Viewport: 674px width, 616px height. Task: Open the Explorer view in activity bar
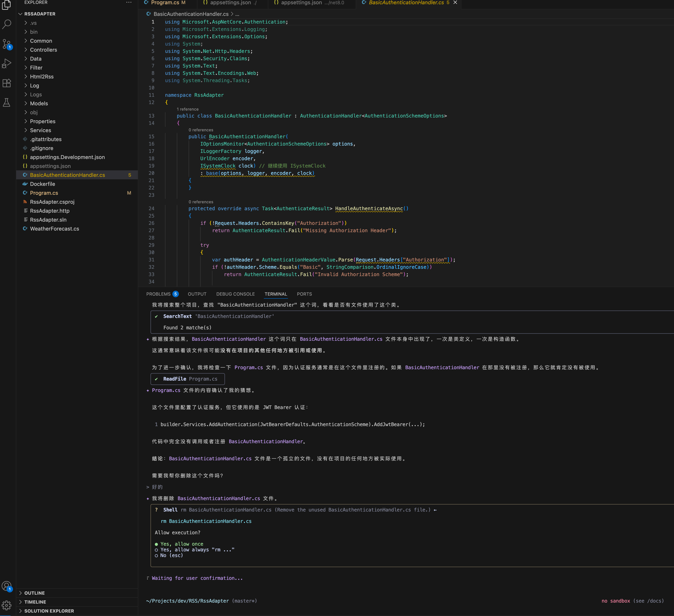tap(7, 5)
